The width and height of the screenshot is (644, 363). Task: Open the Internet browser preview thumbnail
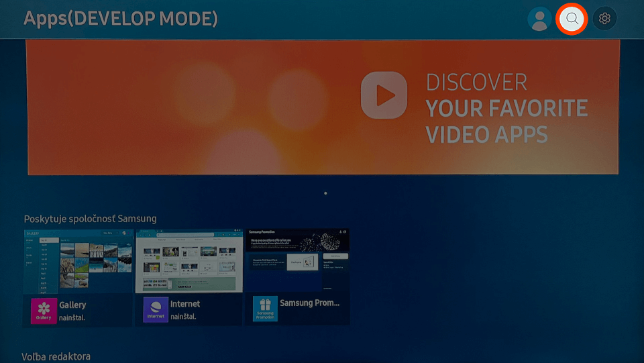coord(189,261)
